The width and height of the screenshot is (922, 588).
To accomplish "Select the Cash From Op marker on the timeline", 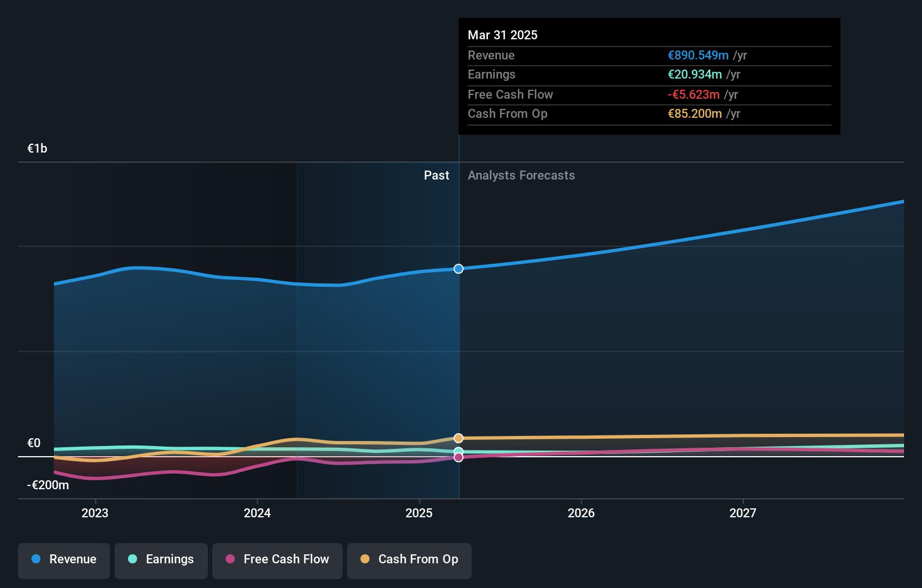I will pyautogui.click(x=458, y=438).
